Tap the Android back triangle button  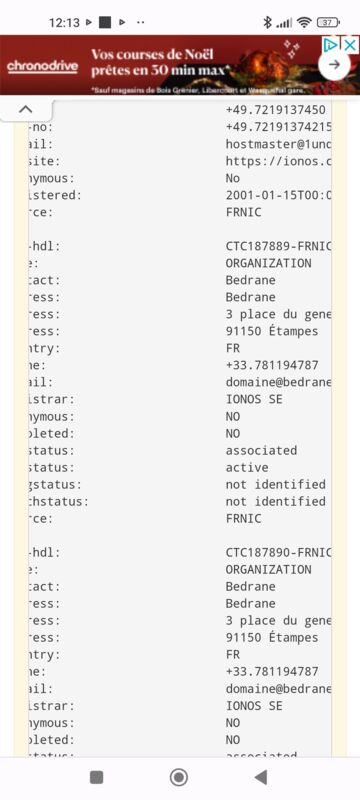click(x=261, y=777)
